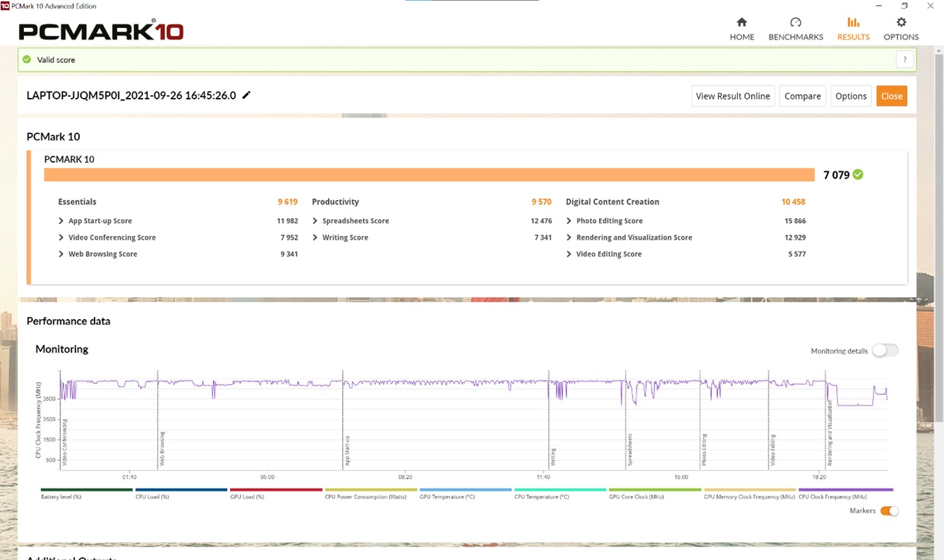The width and height of the screenshot is (944, 560).
Task: Select GPU Memory Clock Frequency legend swatch
Action: (750, 489)
